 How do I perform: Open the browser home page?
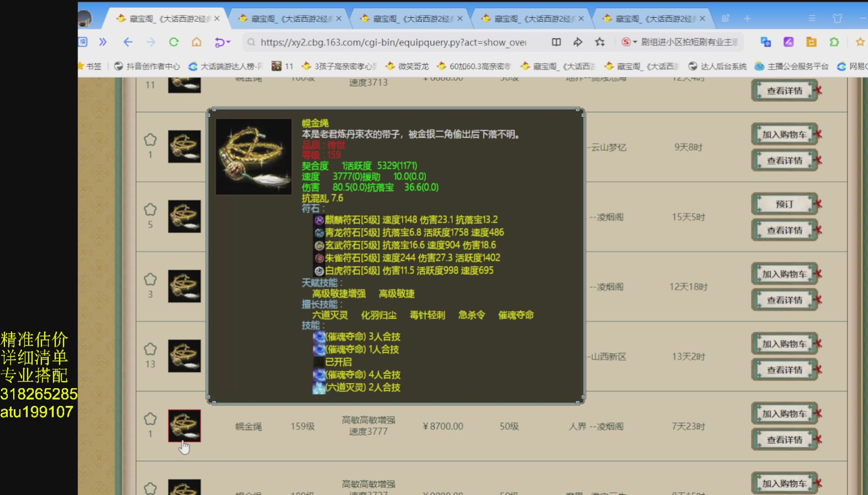click(197, 42)
